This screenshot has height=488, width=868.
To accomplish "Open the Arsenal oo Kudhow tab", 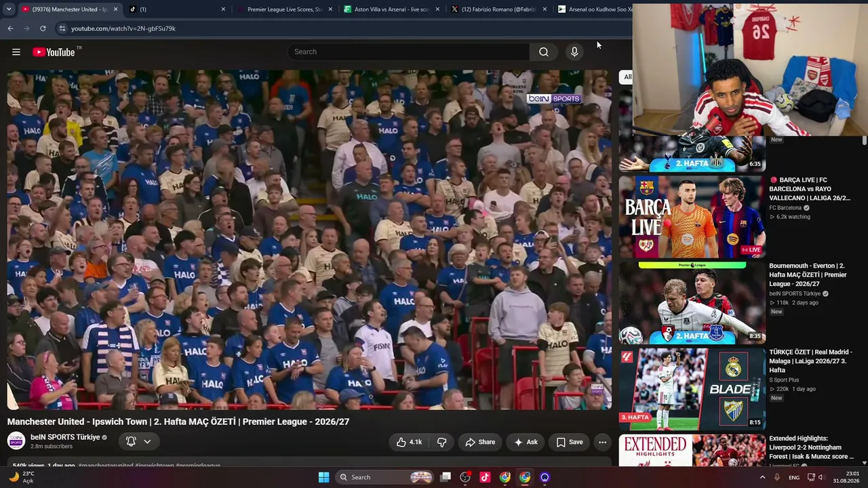I will tap(594, 9).
